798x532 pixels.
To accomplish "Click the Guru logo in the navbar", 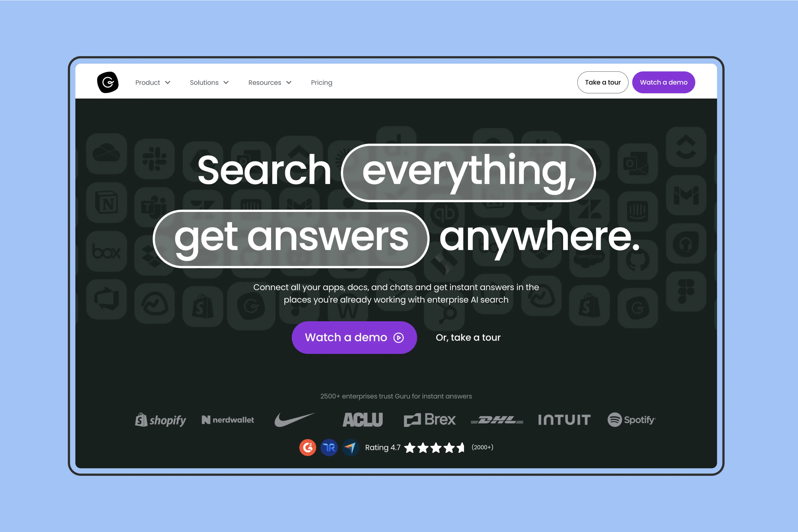I will [x=108, y=82].
